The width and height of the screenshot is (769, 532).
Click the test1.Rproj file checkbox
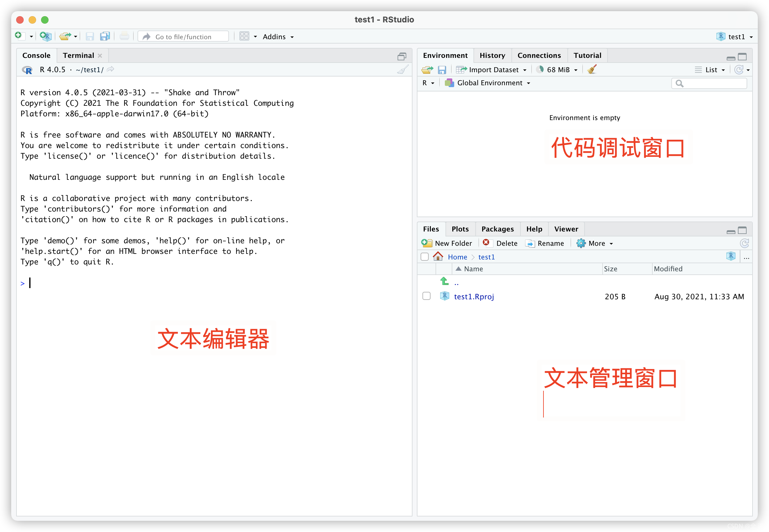426,296
